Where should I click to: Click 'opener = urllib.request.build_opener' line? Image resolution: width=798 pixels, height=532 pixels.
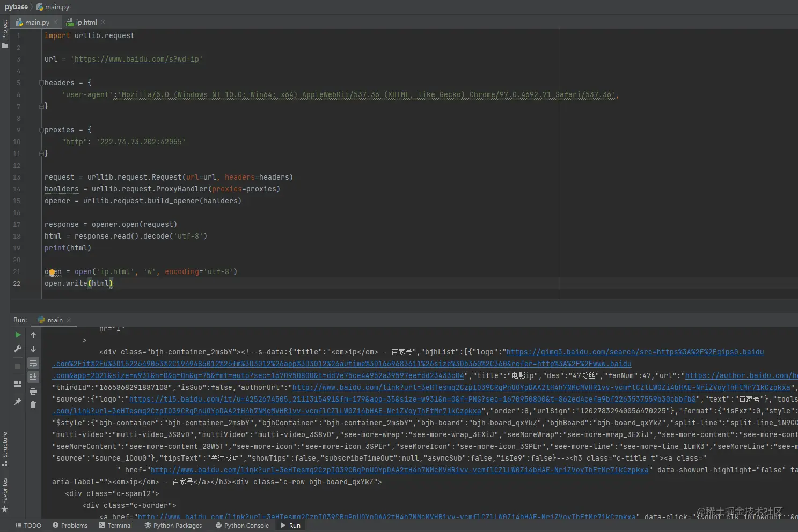click(x=143, y=201)
